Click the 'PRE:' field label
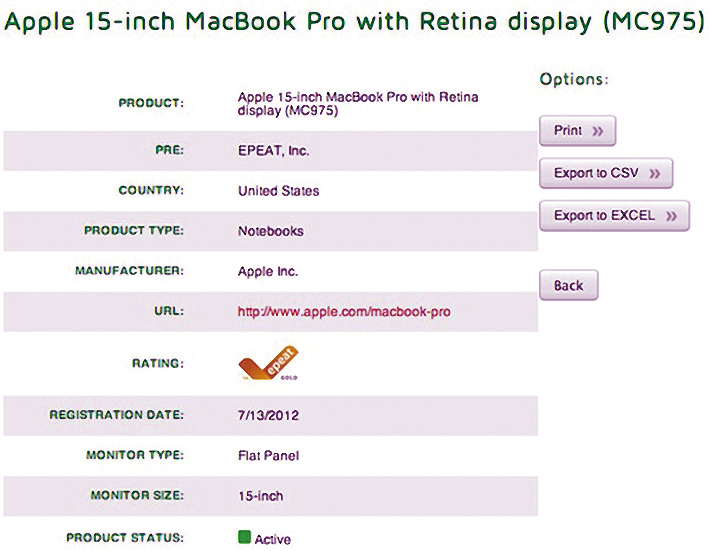 point(170,150)
